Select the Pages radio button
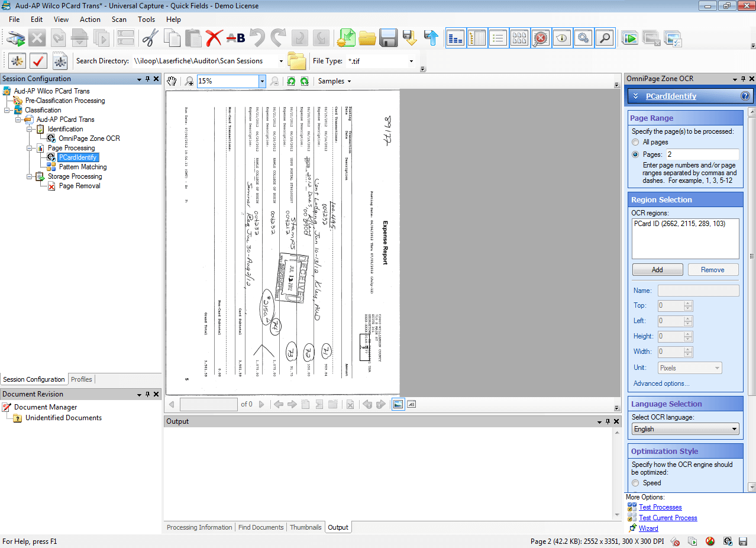 click(x=636, y=154)
